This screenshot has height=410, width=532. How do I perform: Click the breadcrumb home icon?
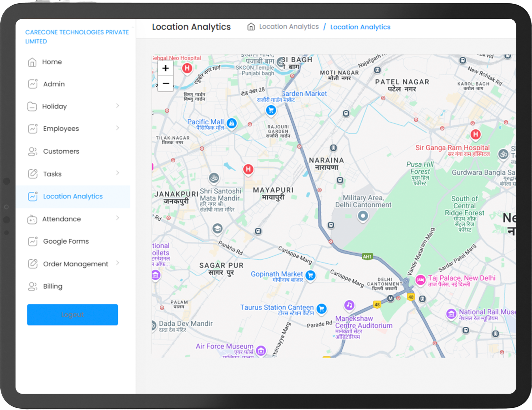(x=251, y=27)
